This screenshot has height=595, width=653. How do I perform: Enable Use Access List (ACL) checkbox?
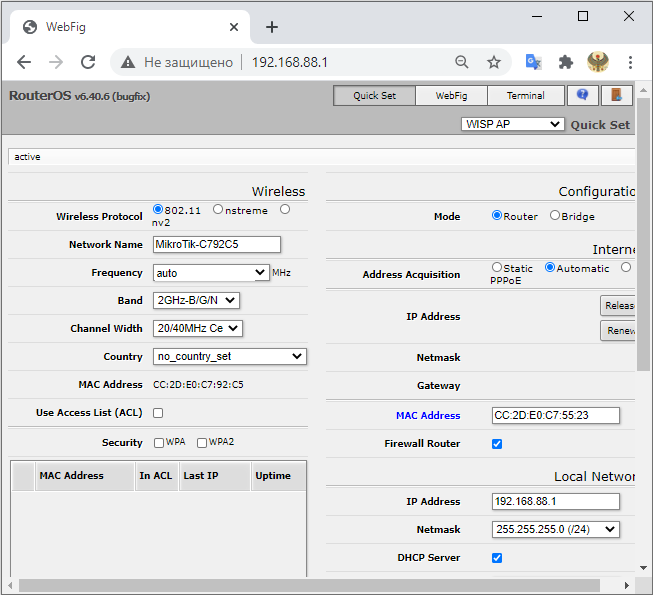158,413
